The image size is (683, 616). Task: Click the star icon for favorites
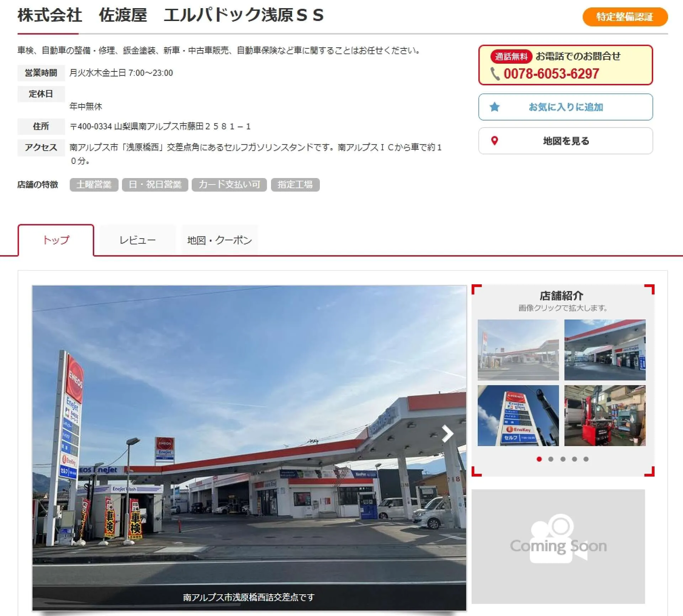[494, 107]
